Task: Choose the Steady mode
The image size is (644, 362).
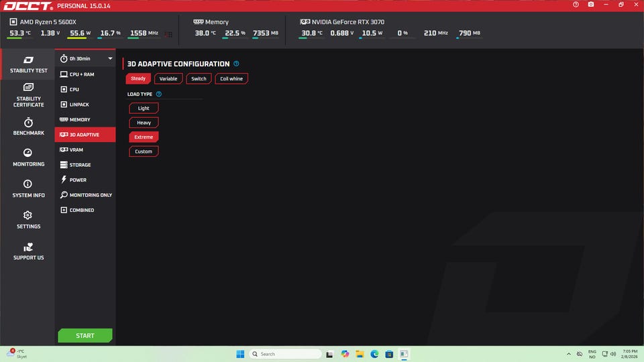Action: point(138,78)
